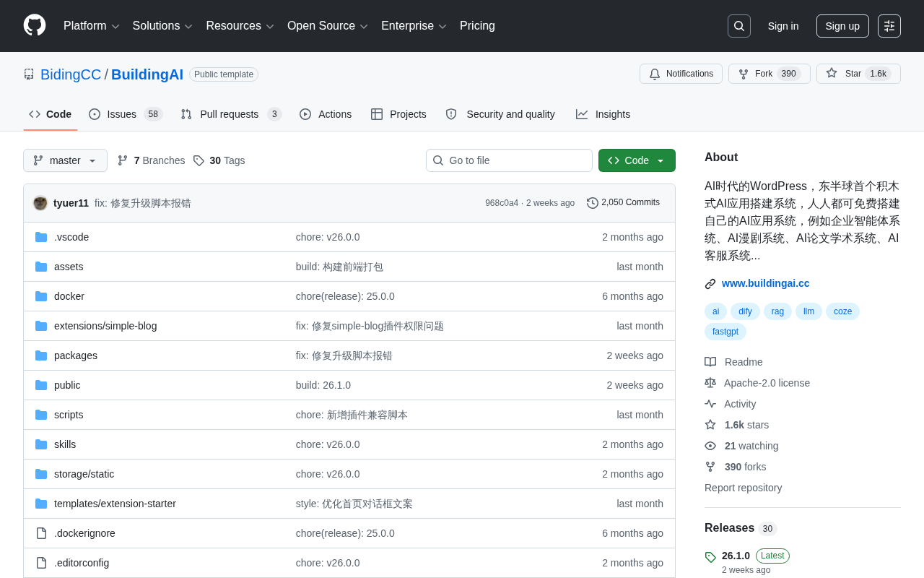
Task: Open the Insights tab
Action: (603, 114)
